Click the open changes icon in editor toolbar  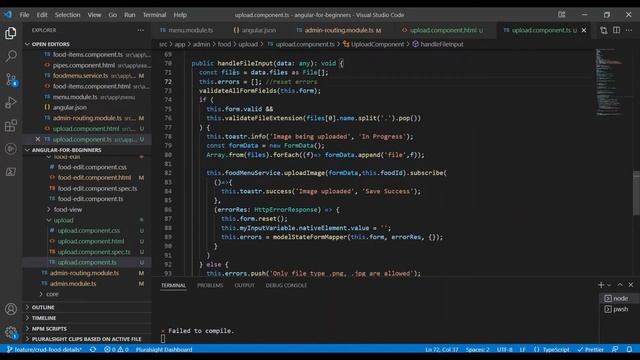click(x=604, y=30)
